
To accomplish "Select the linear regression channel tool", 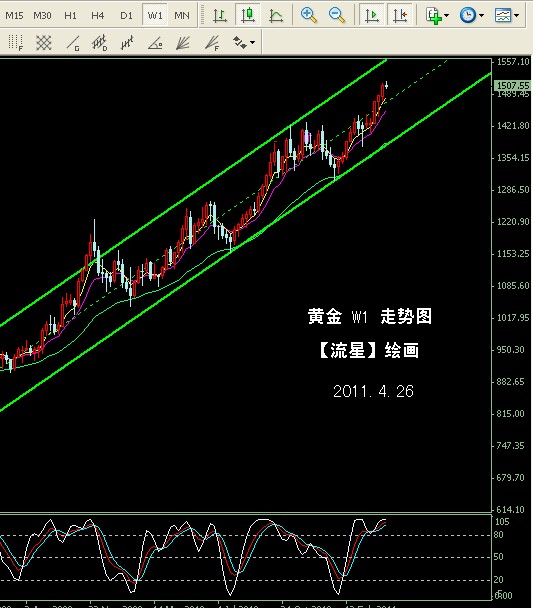I will [x=127, y=43].
